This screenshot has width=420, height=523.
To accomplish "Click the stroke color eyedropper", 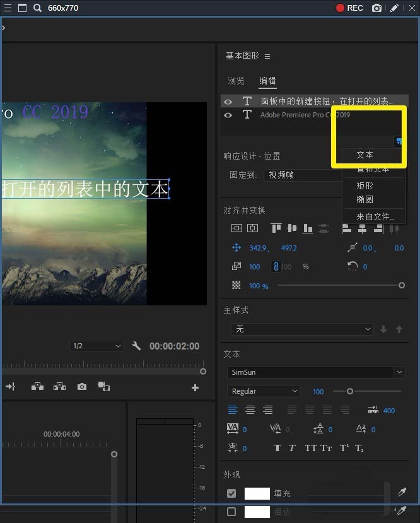I will (401, 510).
